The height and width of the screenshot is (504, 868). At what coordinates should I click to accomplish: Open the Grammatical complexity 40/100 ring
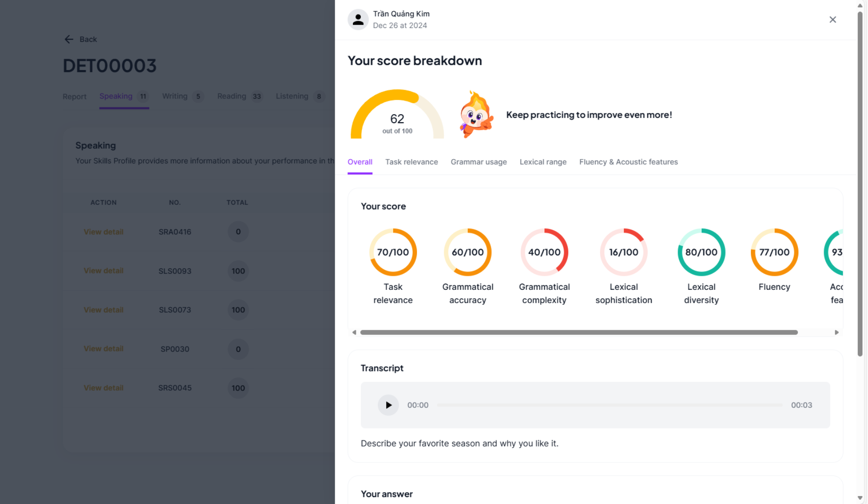tap(544, 252)
